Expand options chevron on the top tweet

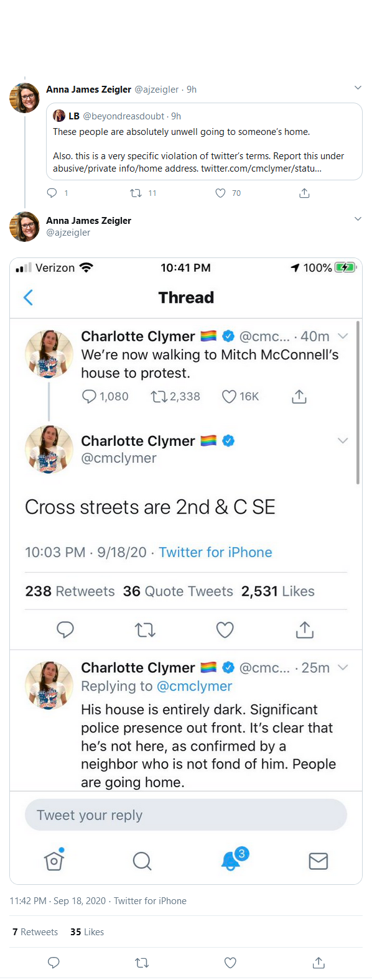[358, 88]
